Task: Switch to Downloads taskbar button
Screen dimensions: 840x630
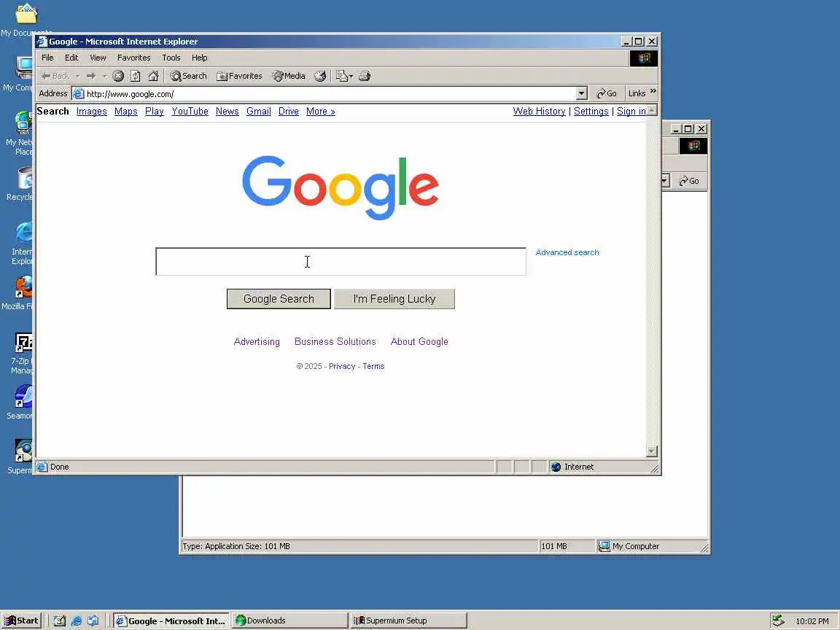Action: tap(289, 621)
